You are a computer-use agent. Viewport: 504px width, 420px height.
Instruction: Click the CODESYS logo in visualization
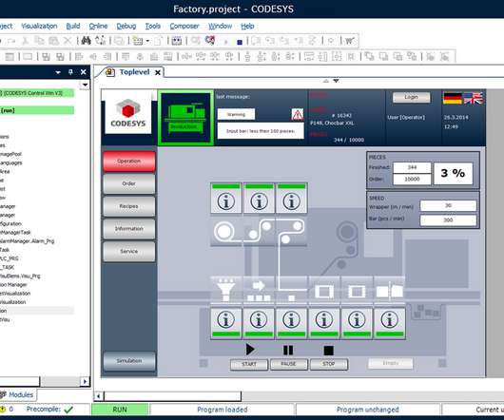[128, 112]
